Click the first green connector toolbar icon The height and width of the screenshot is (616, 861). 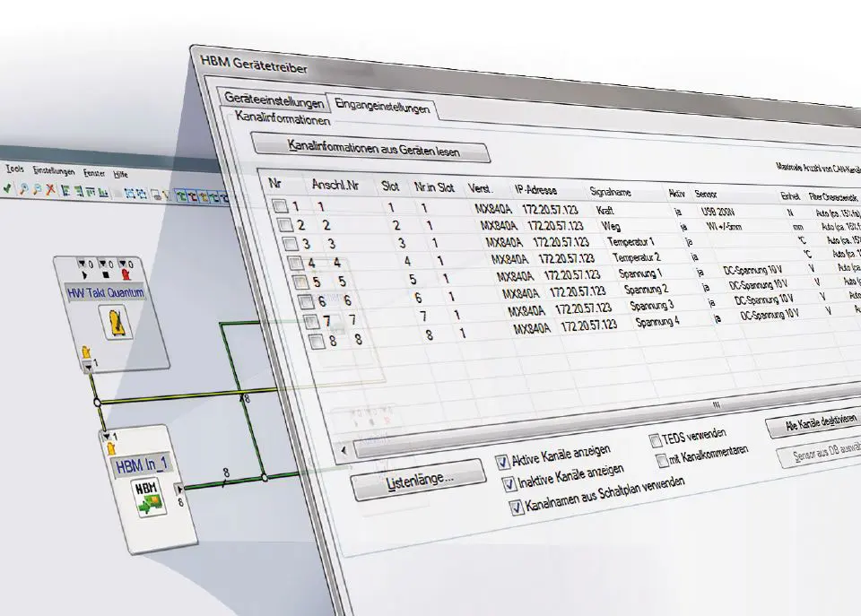(x=181, y=195)
